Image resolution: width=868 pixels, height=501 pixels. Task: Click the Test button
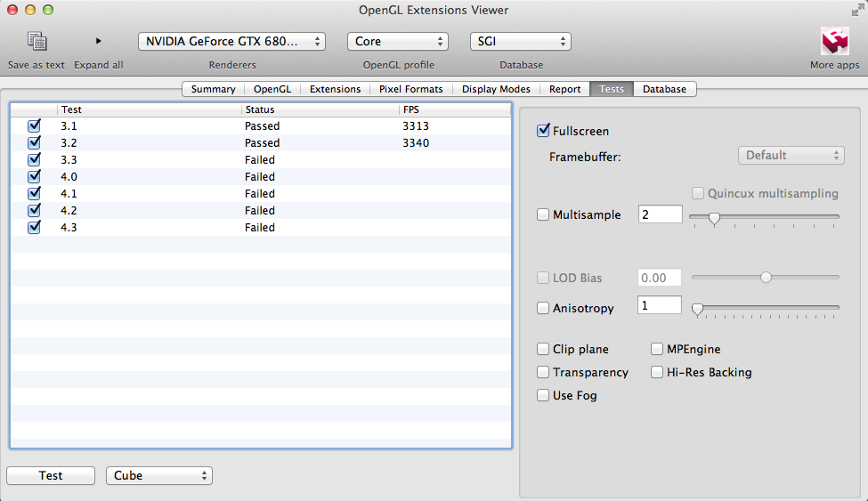[51, 475]
